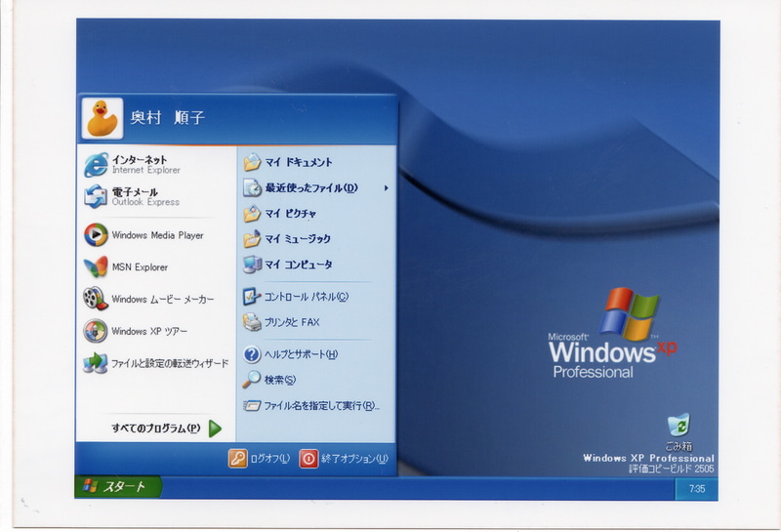The width and height of the screenshot is (781, 532).
Task: Choose コントロール パネル(C) menu text
Action: [x=307, y=297]
